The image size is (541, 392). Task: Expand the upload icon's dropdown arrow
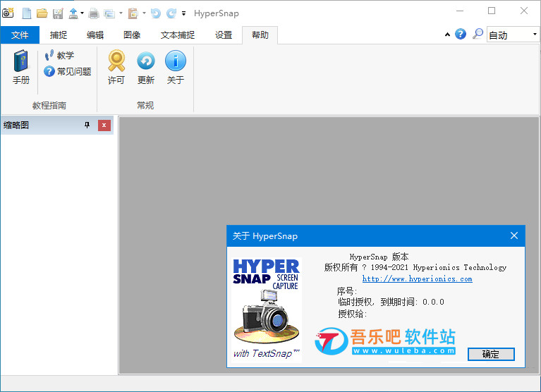(82, 13)
